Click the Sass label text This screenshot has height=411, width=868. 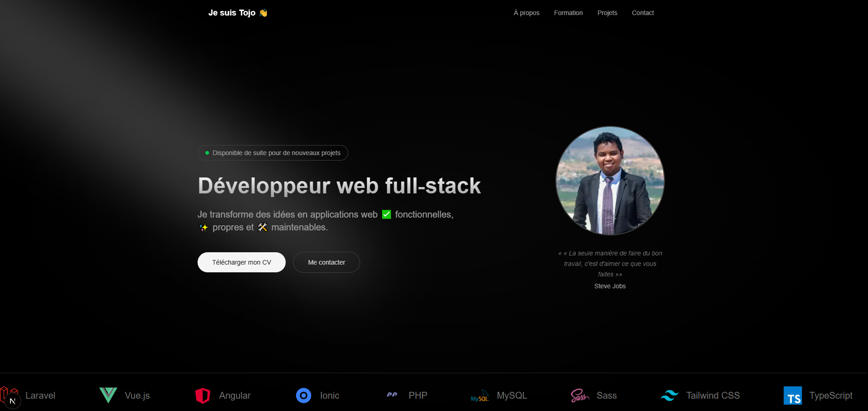[x=607, y=395]
